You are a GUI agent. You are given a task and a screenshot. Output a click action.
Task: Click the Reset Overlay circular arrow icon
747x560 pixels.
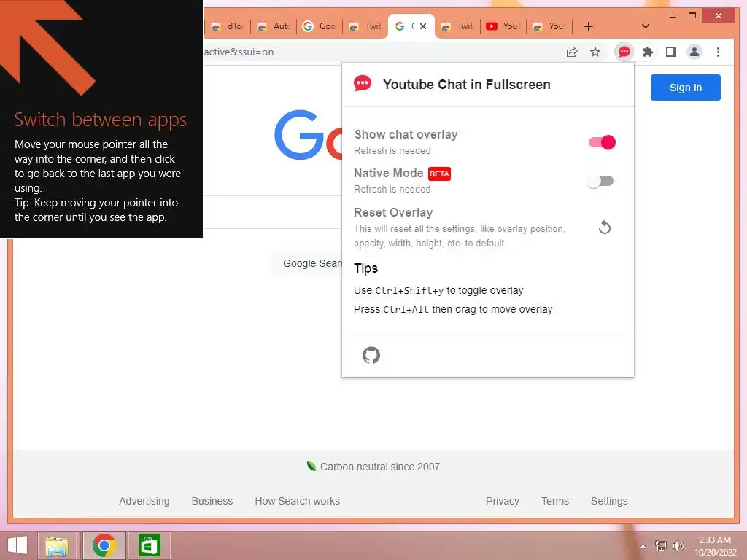(605, 227)
